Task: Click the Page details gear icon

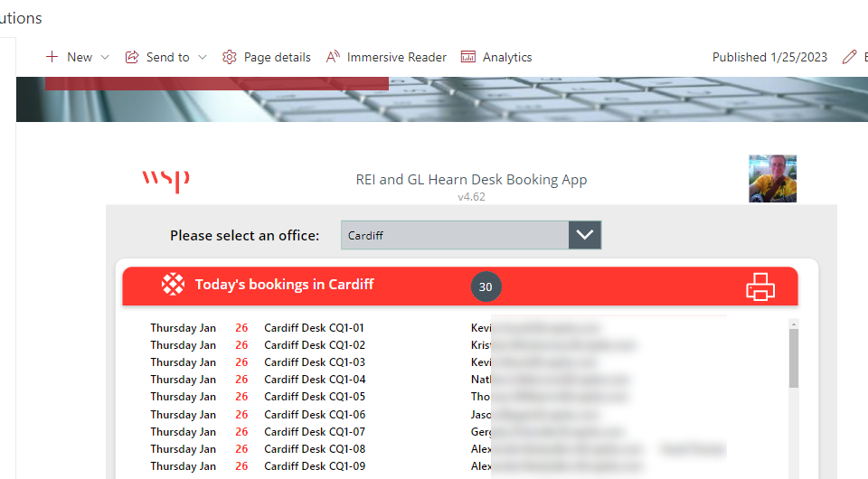Action: 229,57
